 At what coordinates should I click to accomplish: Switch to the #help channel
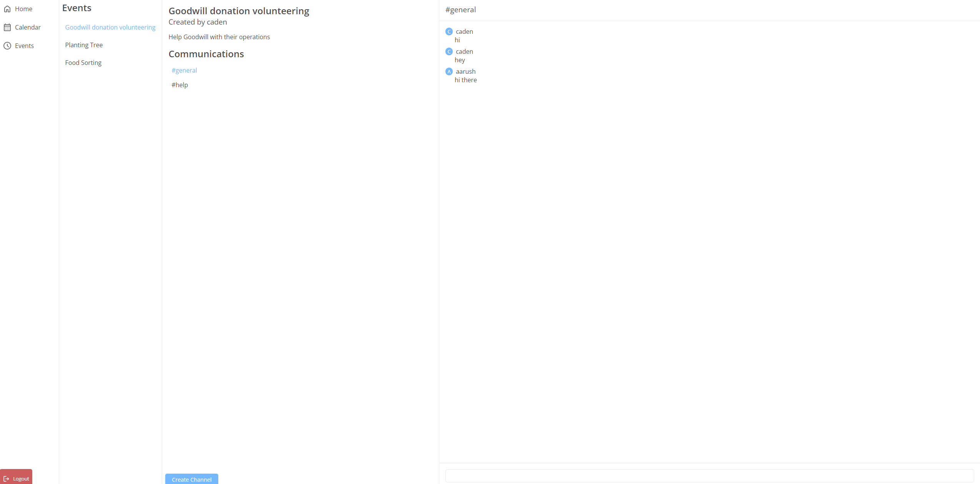point(179,85)
